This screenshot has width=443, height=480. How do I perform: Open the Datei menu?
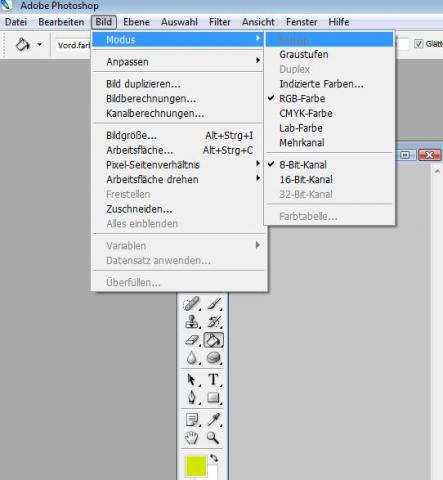(x=16, y=22)
